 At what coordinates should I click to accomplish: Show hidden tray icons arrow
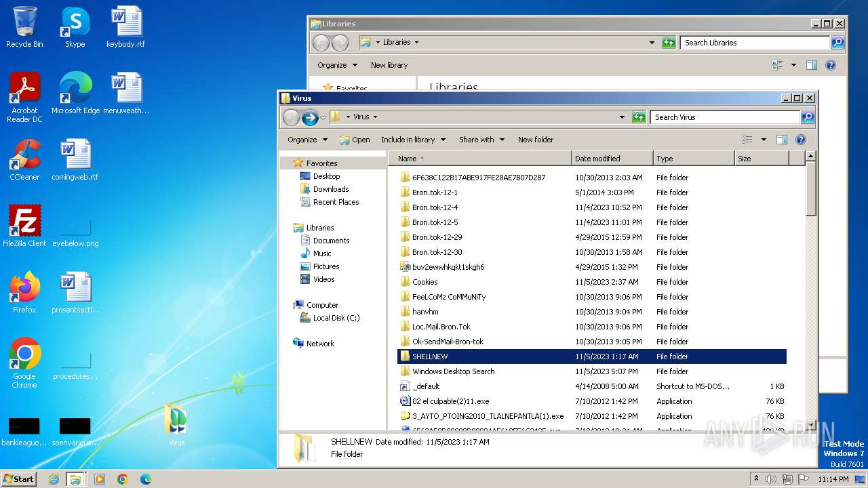coord(756,479)
